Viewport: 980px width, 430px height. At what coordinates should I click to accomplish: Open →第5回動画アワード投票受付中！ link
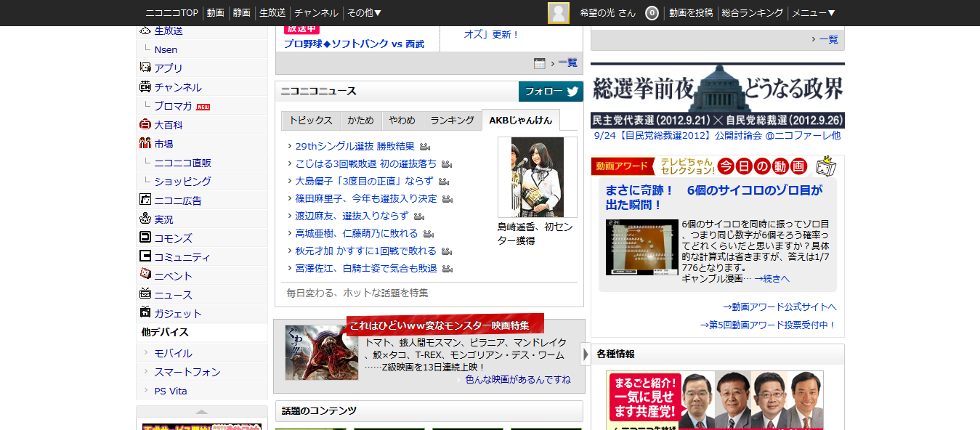pyautogui.click(x=769, y=325)
